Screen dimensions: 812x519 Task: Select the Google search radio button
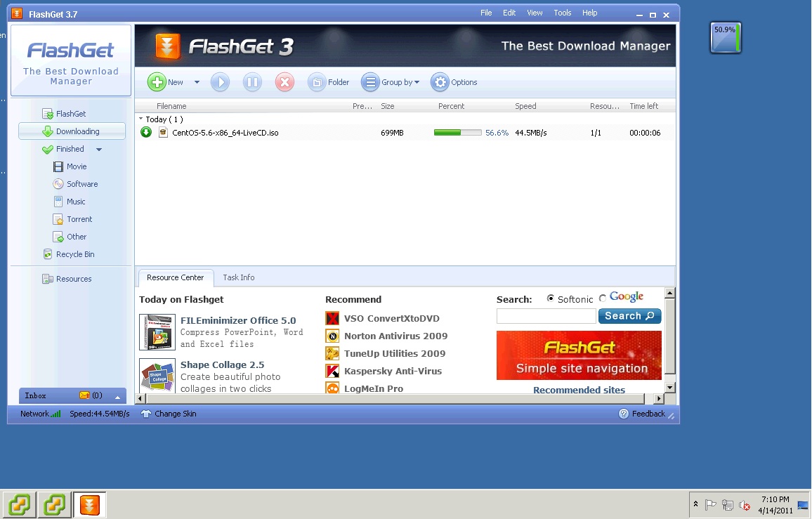click(x=602, y=298)
